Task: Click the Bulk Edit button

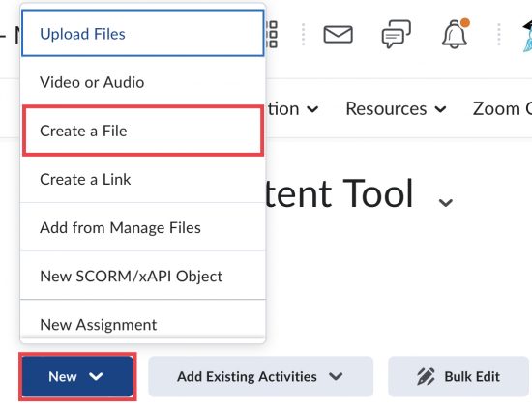Action: [x=458, y=376]
